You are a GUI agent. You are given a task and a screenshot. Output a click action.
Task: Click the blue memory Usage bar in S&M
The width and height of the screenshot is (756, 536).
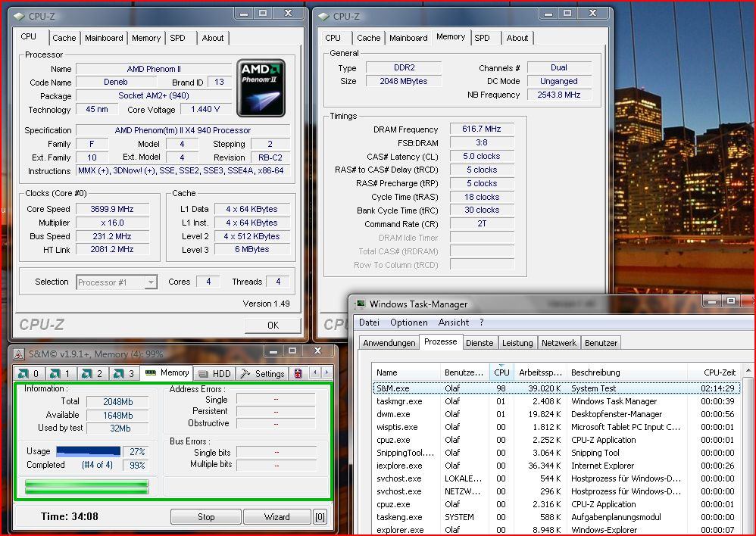coord(88,452)
